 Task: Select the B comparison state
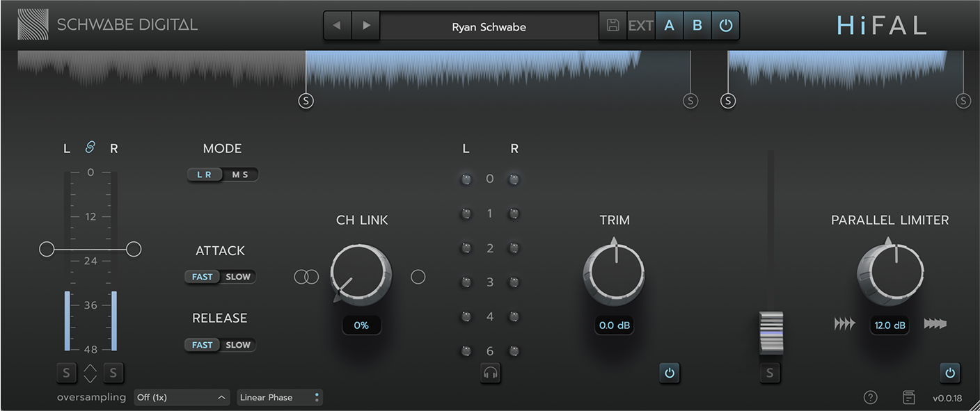pos(697,26)
